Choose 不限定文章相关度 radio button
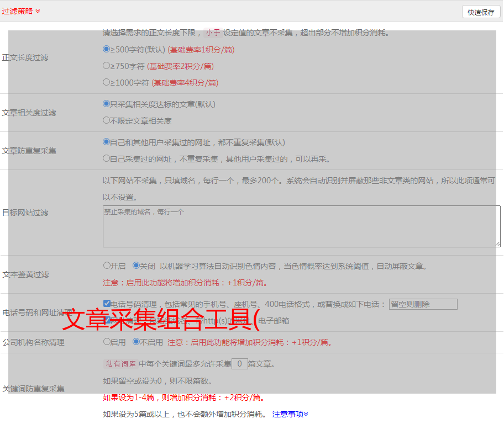 tap(107, 120)
